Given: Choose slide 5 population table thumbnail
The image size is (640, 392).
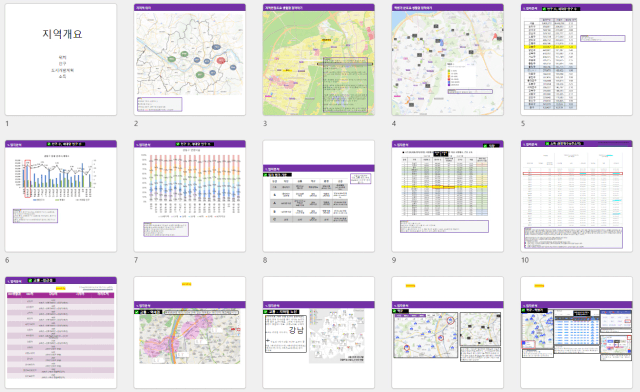Looking at the screenshot, I should coord(577,60).
